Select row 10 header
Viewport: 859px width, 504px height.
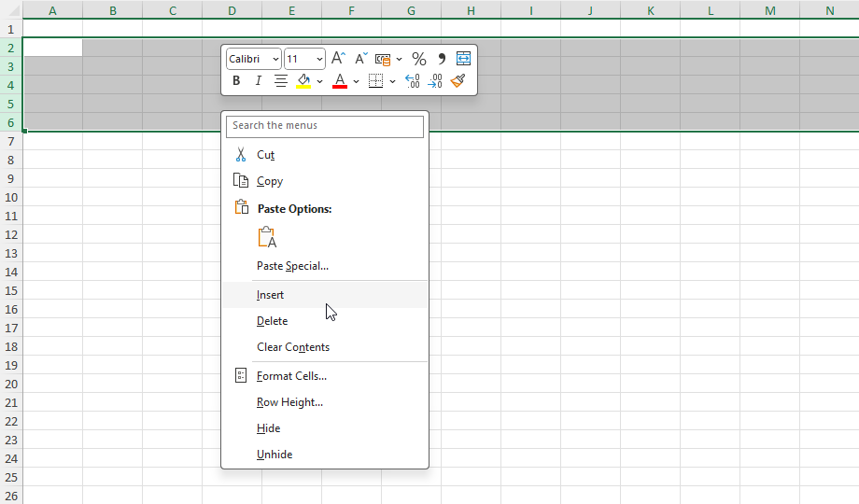pyautogui.click(x=11, y=197)
